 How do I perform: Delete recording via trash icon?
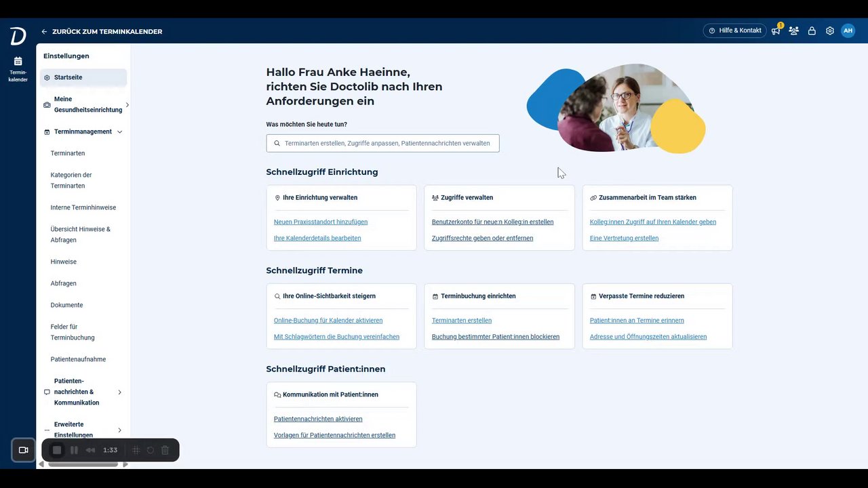(x=165, y=450)
